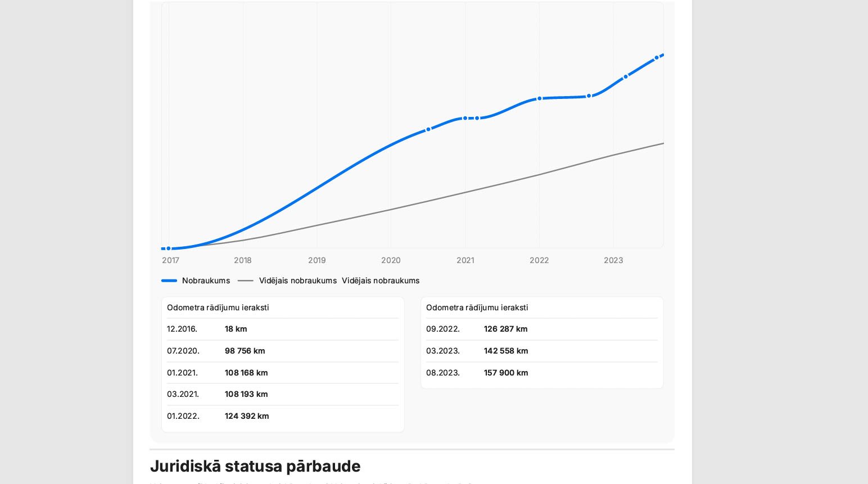This screenshot has height=484, width=868.
Task: Click the 2019 x-axis year label
Action: [x=317, y=260]
